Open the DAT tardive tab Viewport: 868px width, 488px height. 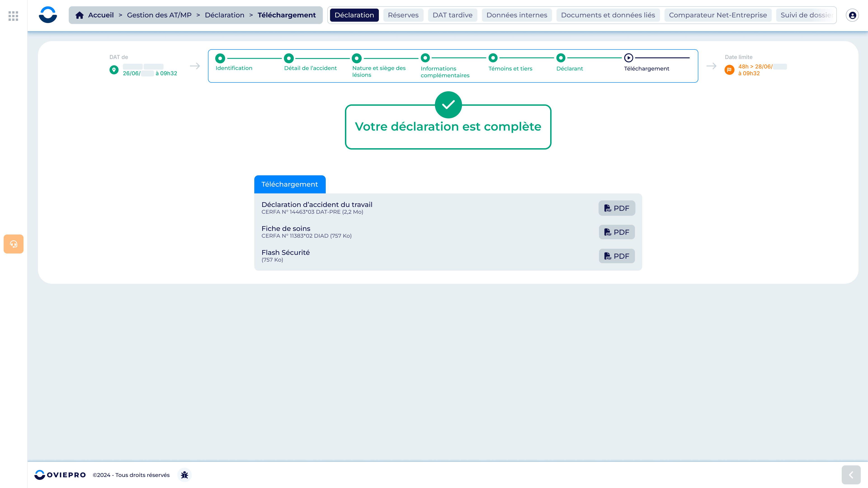pos(452,15)
